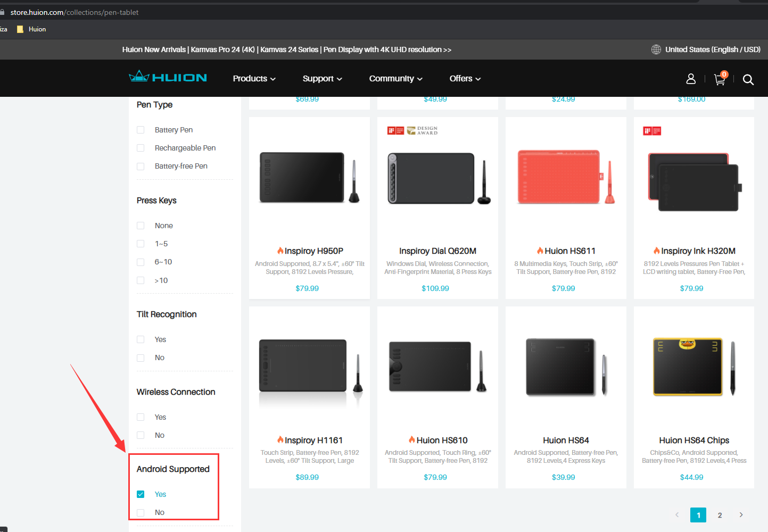
Task: Click the Inspiroy H950P tablet image
Action: click(x=309, y=178)
